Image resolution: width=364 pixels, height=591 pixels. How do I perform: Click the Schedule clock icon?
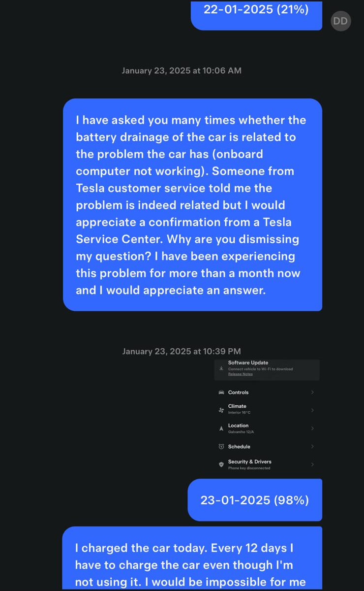tap(221, 447)
